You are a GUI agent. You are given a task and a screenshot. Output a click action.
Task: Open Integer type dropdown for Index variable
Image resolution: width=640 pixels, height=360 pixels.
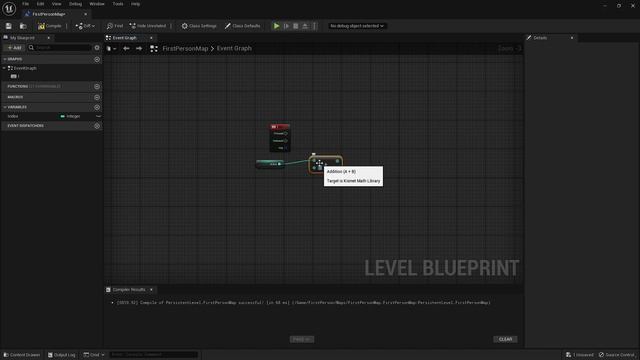(70, 117)
